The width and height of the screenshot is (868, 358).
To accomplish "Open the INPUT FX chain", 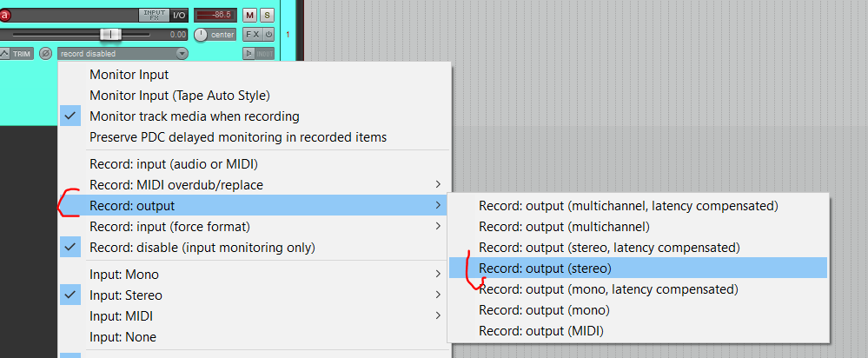I will click(x=153, y=15).
